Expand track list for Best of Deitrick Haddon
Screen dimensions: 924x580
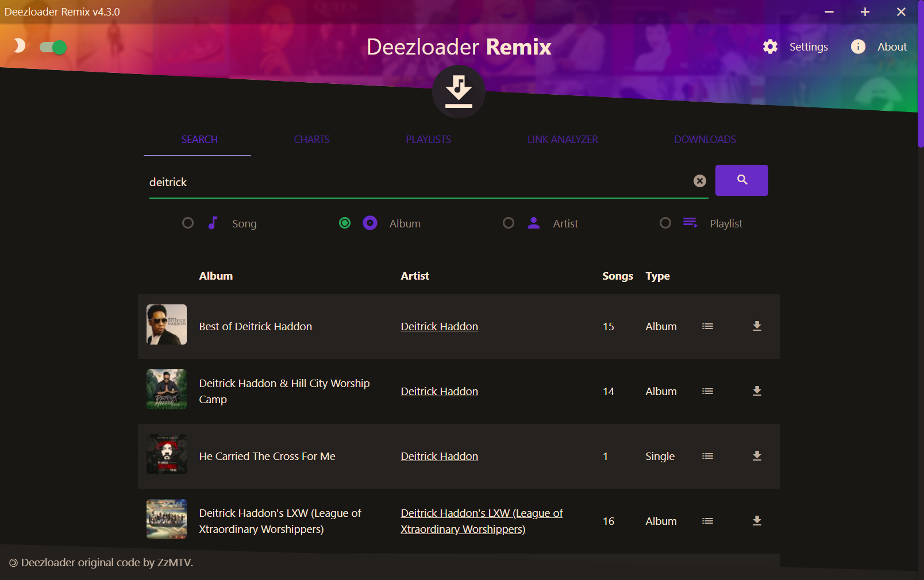point(707,326)
